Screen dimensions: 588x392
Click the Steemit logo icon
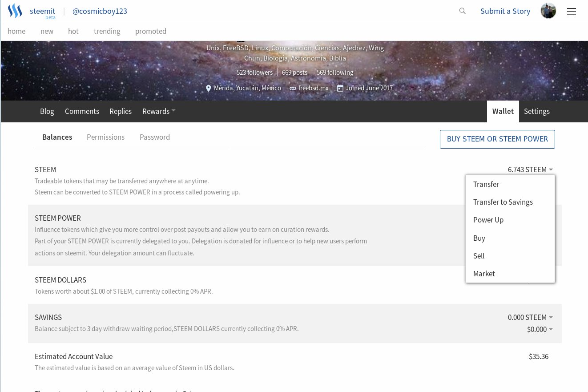(x=15, y=11)
